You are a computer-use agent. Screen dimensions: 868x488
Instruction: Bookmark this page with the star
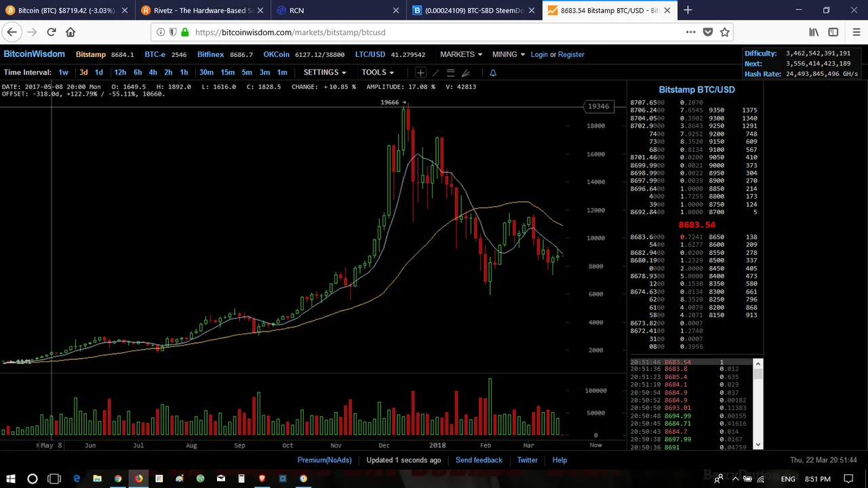(725, 32)
